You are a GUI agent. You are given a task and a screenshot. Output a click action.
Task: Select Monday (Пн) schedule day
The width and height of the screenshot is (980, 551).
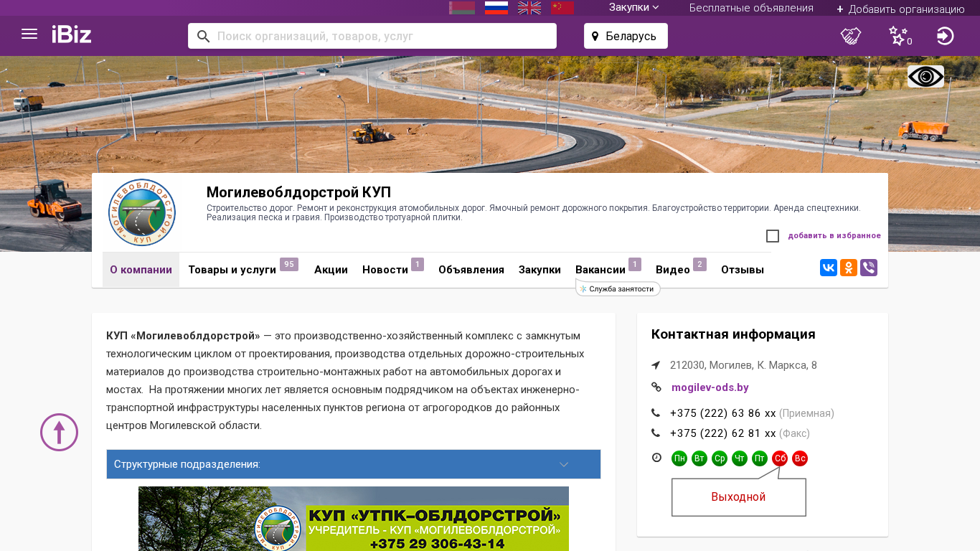point(679,458)
